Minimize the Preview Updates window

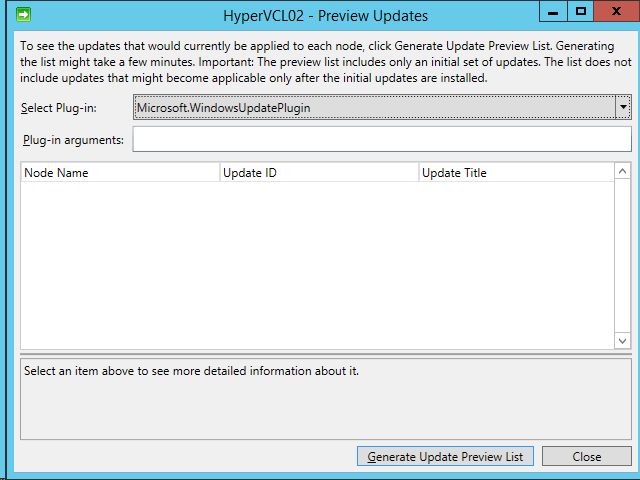(552, 11)
